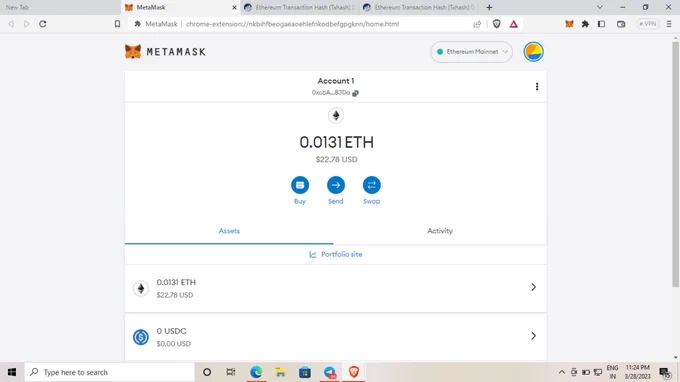Click the 0.0131 ETH main balance
This screenshot has height=382, width=680.
(x=336, y=142)
